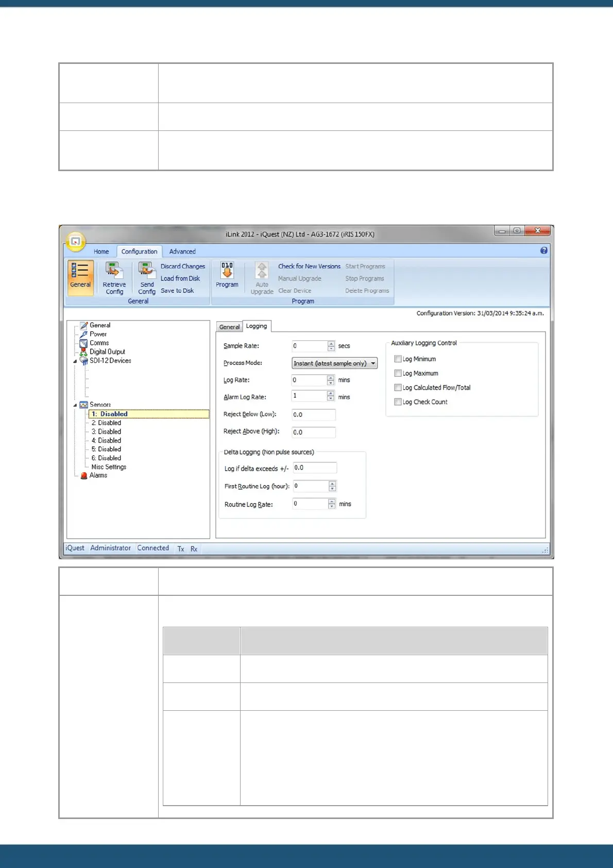Screen dimensions: 613x868
Task: Switch to the Configuration ribbon tab
Action: 139,252
